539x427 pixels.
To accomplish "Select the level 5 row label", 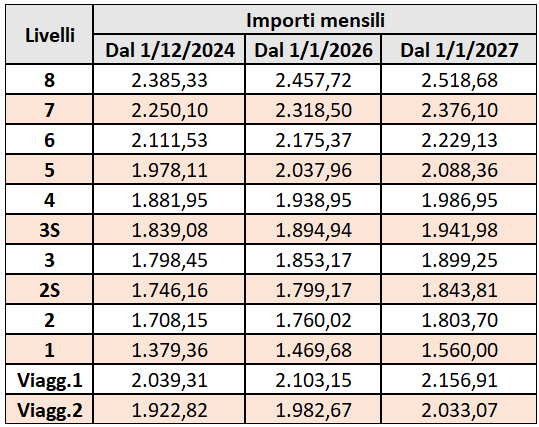I will click(x=50, y=169).
